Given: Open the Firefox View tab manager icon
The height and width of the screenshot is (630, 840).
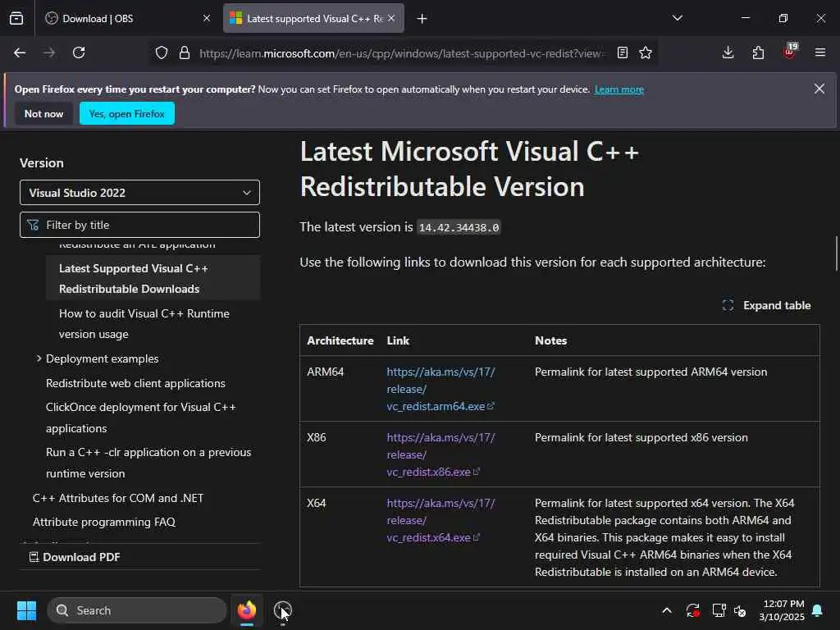Looking at the screenshot, I should click(16, 18).
